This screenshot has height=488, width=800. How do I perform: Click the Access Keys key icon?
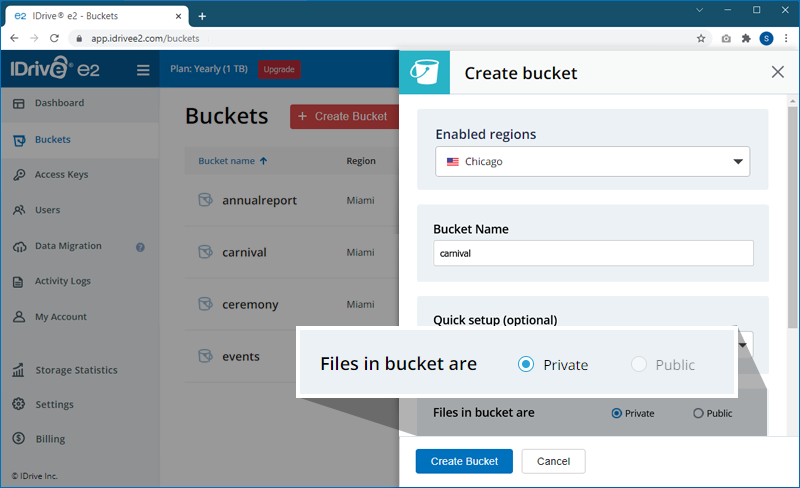[x=19, y=175]
